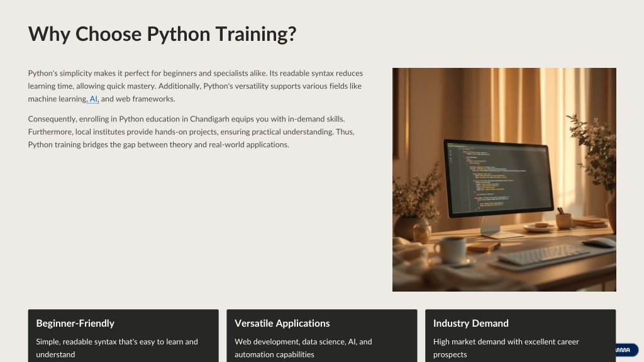Open the underlined AI hyperlink
The width and height of the screenshot is (644, 362).
tap(94, 99)
